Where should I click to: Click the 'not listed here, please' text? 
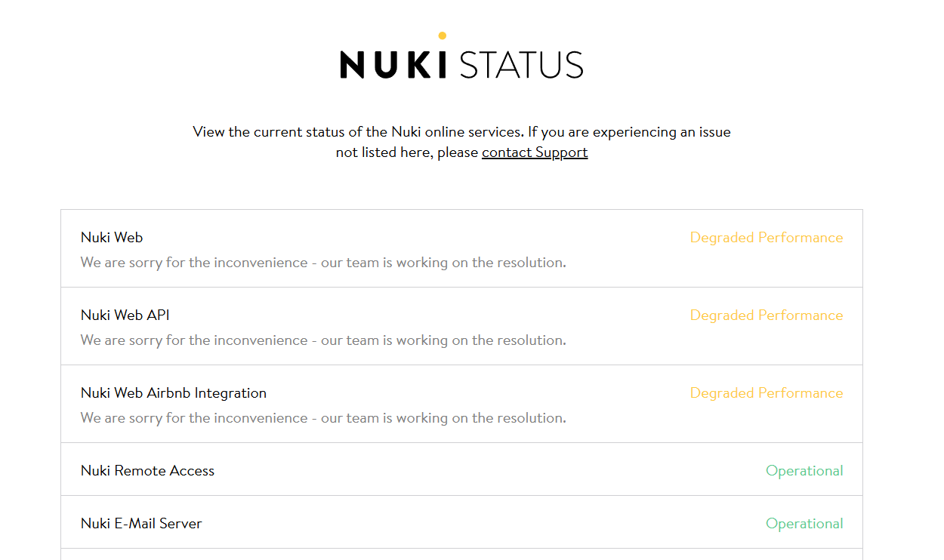[x=407, y=152]
